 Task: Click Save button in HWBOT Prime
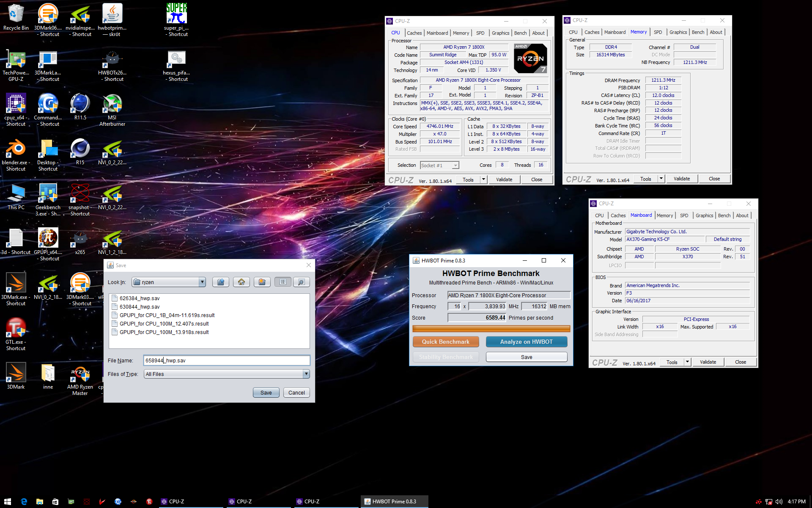coord(527,357)
